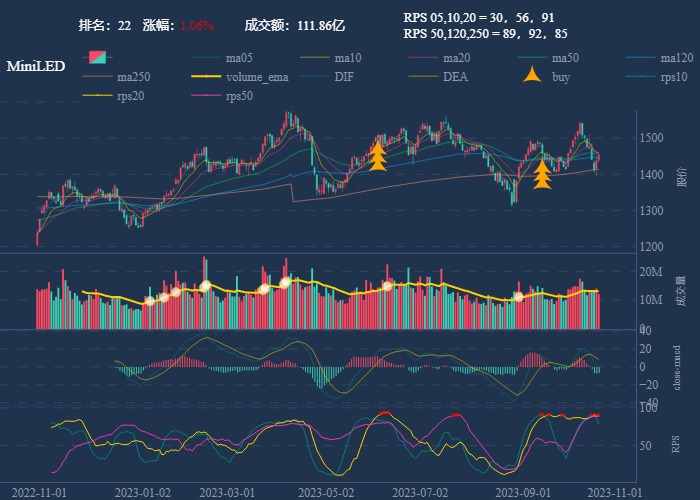700x500 pixels.
Task: Click the orange buy arrow legend icon
Action: pyautogui.click(x=533, y=77)
